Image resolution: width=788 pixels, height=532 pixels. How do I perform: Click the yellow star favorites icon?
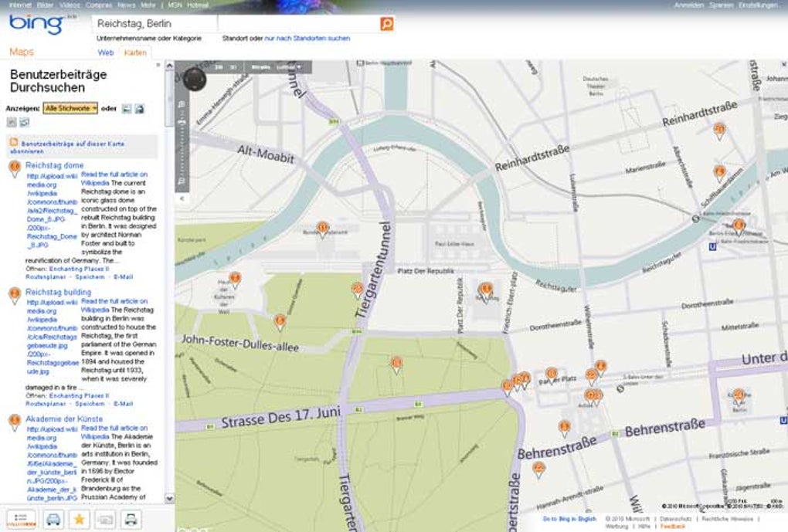[x=79, y=520]
